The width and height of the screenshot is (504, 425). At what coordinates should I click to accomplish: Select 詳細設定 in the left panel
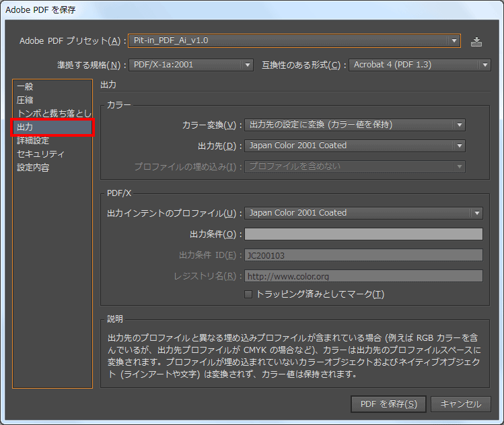tap(33, 141)
